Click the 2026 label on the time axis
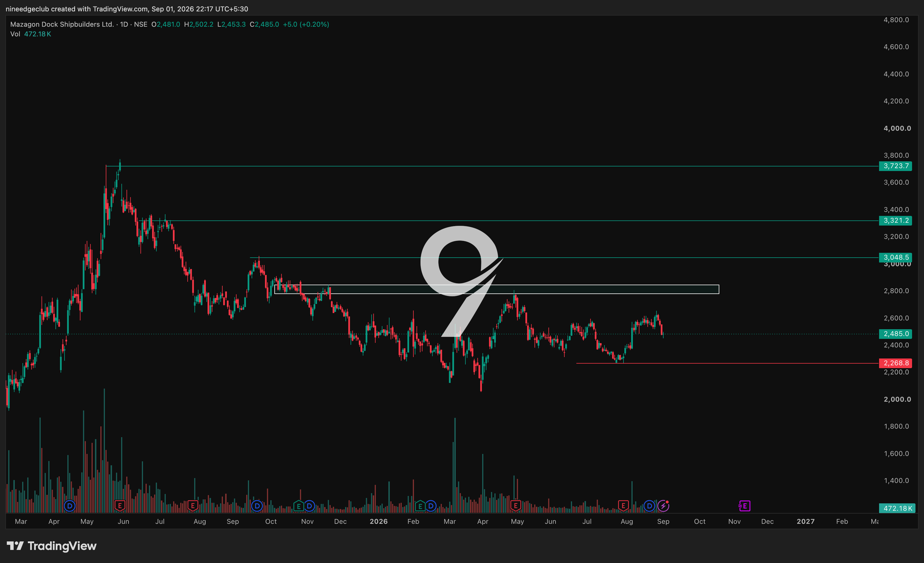 (378, 522)
